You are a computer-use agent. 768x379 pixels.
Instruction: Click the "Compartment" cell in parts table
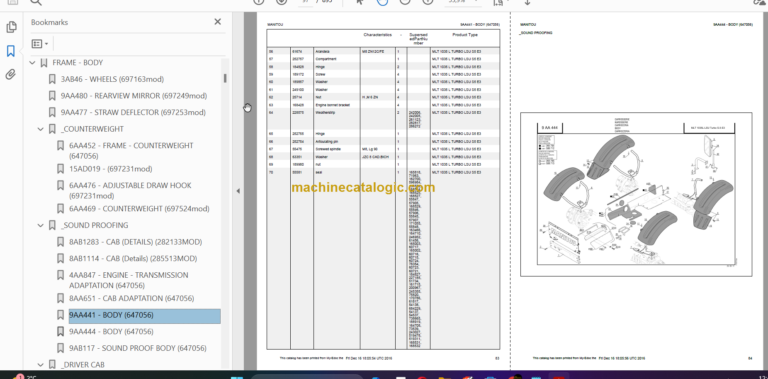coord(327,59)
